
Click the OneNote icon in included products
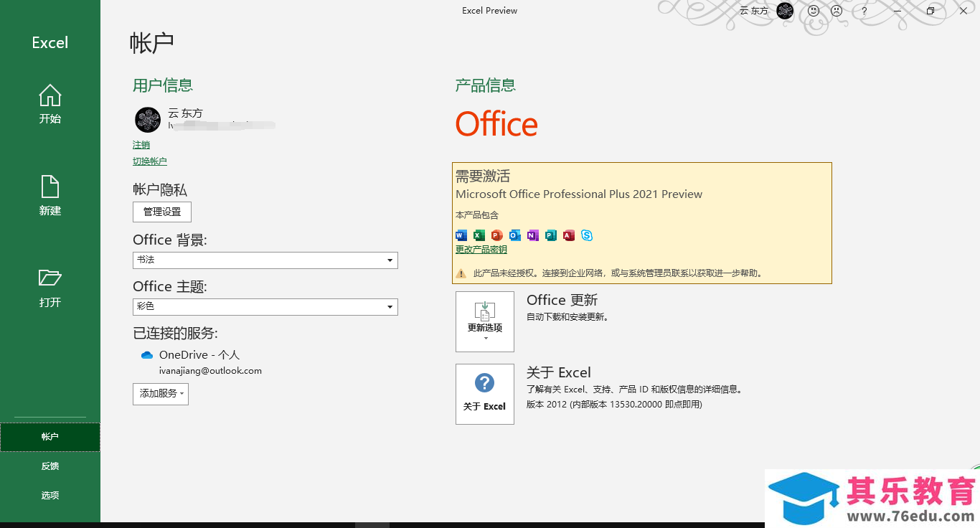coord(533,235)
